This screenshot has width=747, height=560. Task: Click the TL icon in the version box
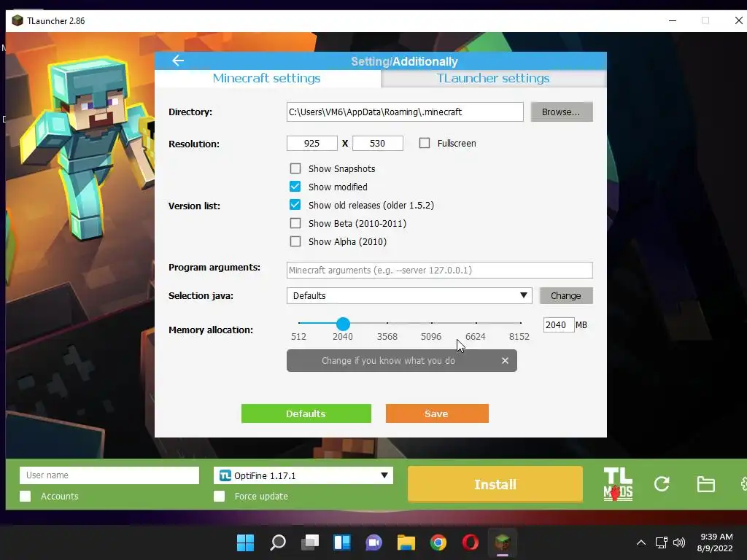coord(225,475)
